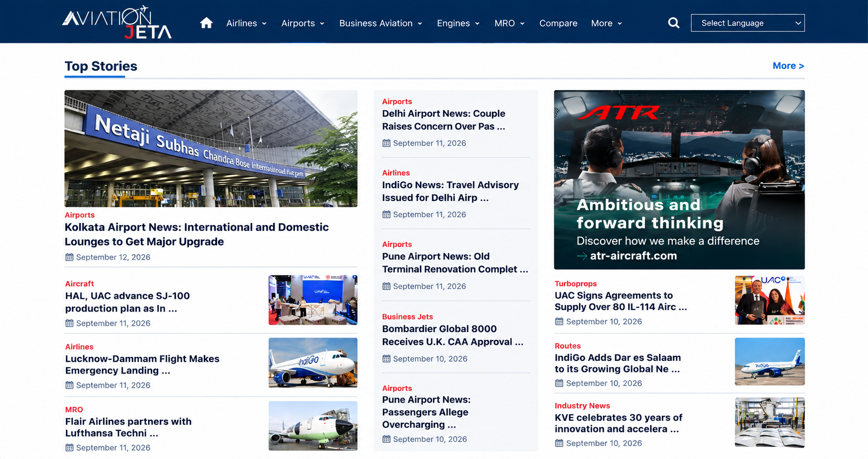
Task: Open IndiGo travel advisory article
Action: (450, 191)
